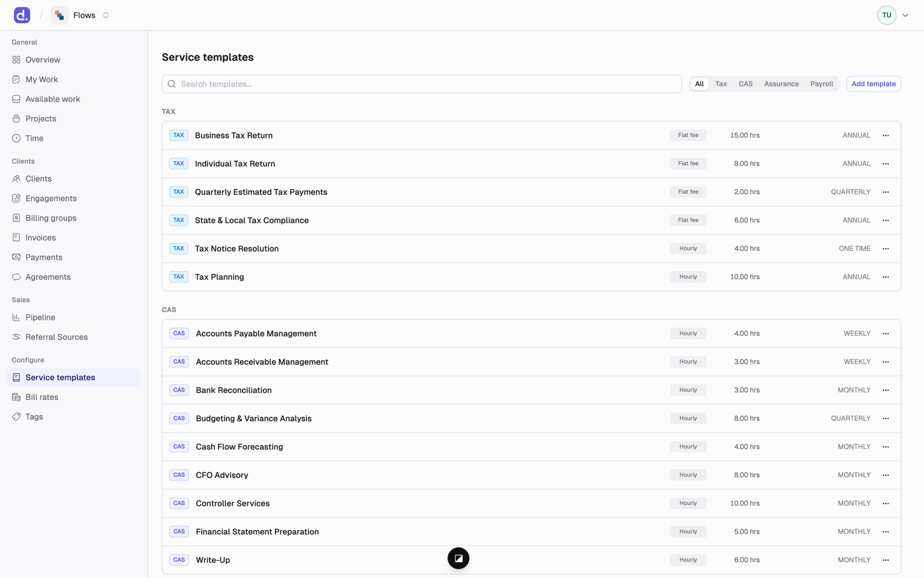The image size is (924, 578).
Task: Go to My Work
Action: [74, 79]
